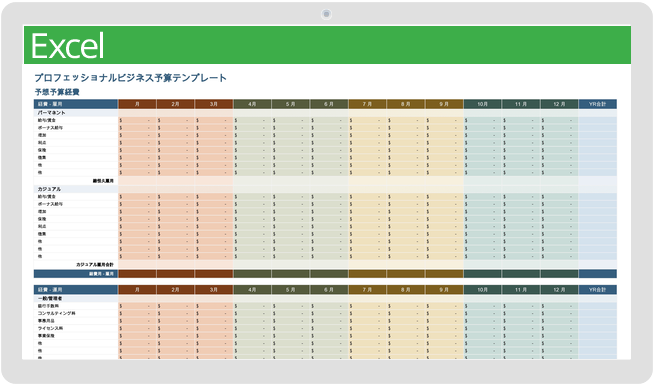Click the 10月 header in the employment table
The width and height of the screenshot is (654, 385).
tap(482, 104)
